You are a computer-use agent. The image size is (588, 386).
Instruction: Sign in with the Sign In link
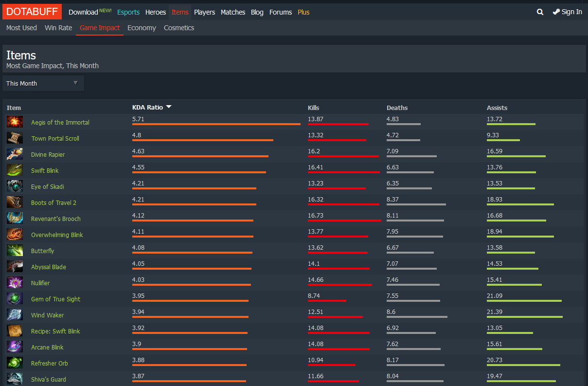(x=568, y=12)
